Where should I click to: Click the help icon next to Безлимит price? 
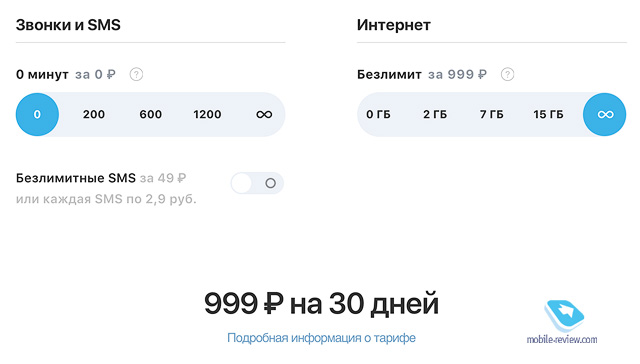[x=507, y=75]
